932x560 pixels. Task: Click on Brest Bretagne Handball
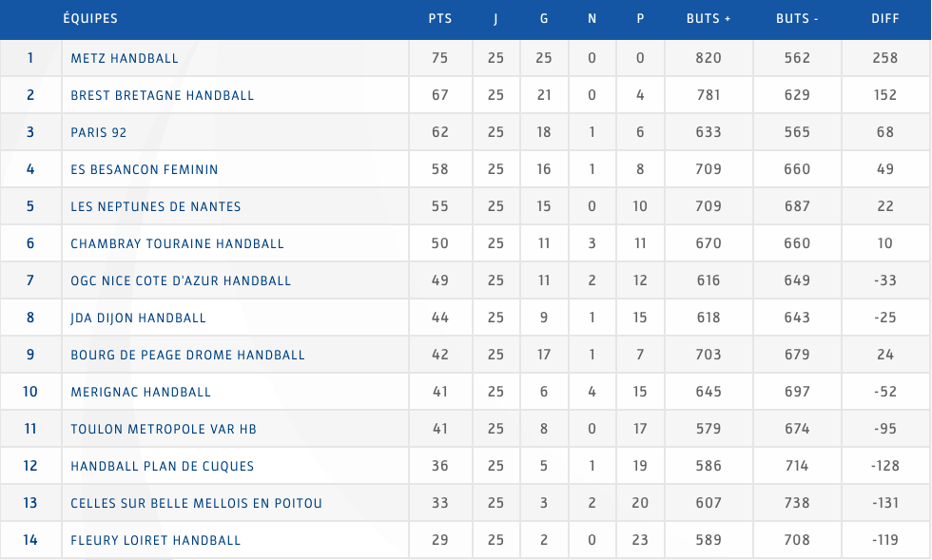(162, 95)
